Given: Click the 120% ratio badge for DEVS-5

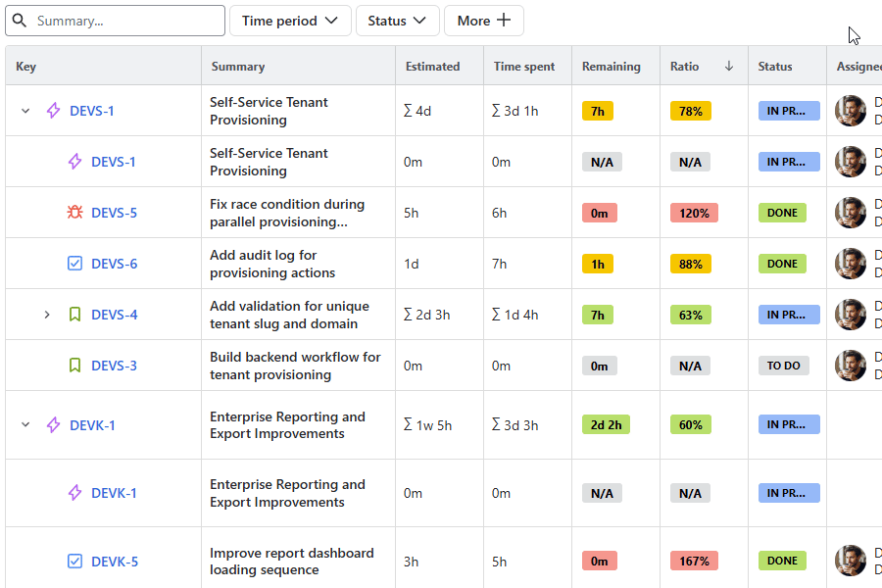Looking at the screenshot, I should [694, 213].
